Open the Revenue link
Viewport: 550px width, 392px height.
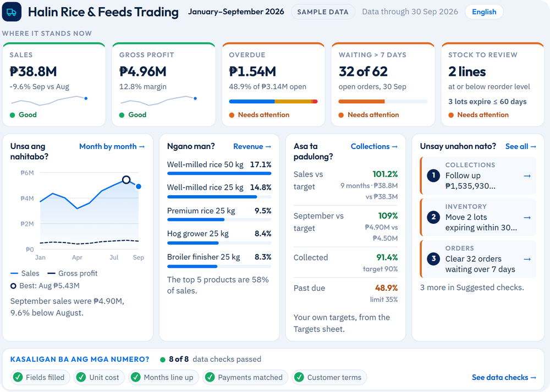252,147
